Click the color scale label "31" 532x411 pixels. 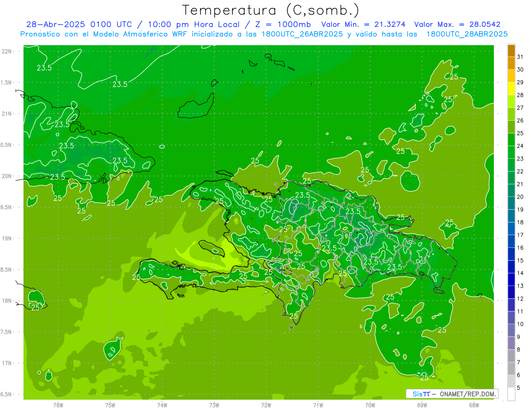tap(520, 57)
